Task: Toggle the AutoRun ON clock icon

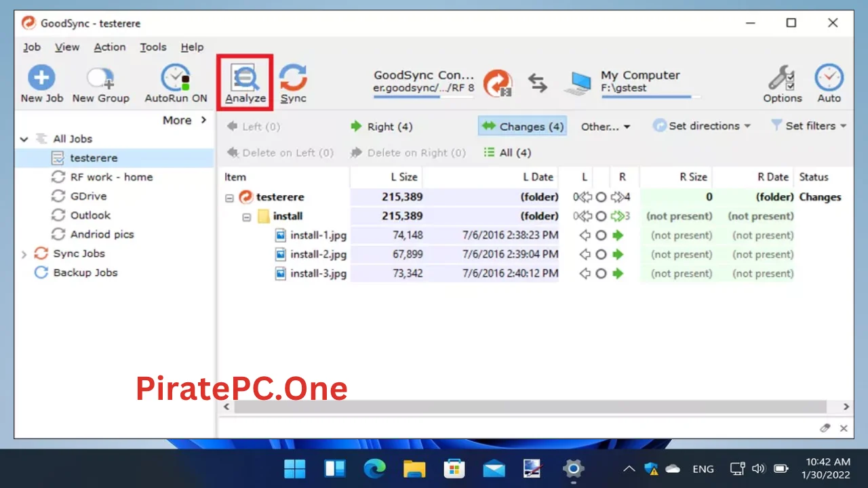Action: tap(176, 79)
